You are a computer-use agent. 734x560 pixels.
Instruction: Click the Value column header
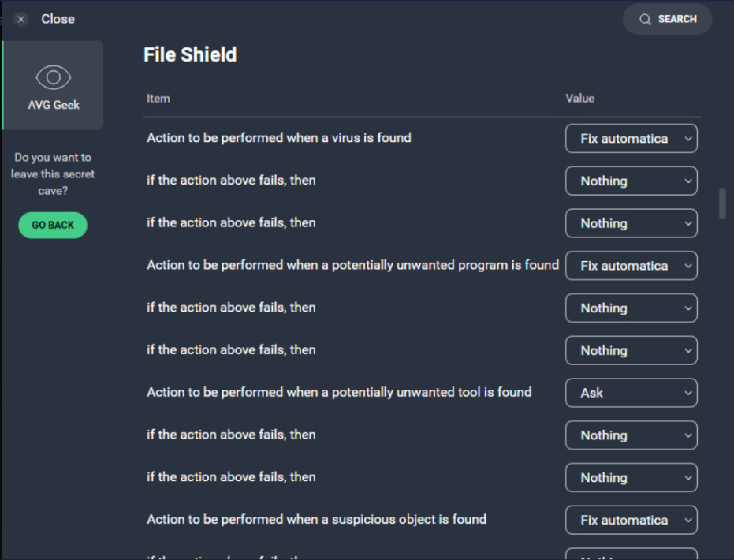(579, 98)
